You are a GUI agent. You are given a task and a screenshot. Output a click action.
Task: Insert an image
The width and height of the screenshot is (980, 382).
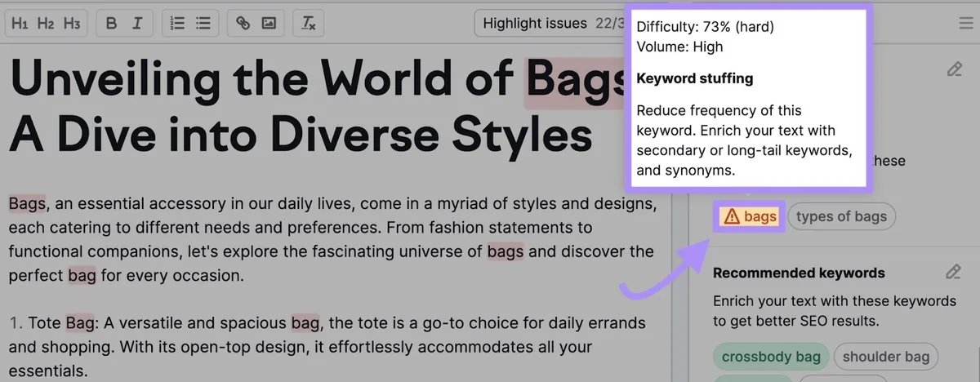[x=268, y=24]
